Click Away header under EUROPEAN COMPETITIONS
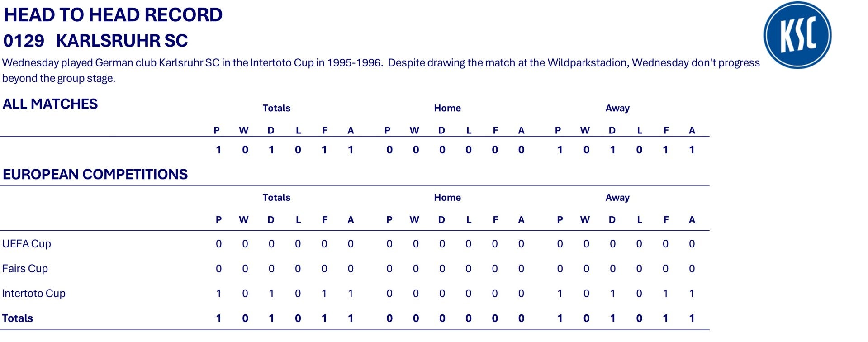Viewport: 868px width, 342px height. tap(617, 198)
